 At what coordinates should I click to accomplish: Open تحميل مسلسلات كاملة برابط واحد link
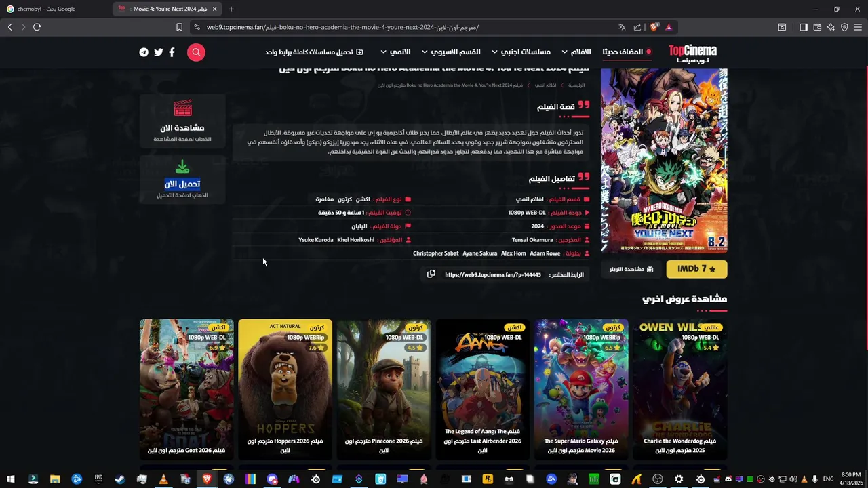click(314, 52)
